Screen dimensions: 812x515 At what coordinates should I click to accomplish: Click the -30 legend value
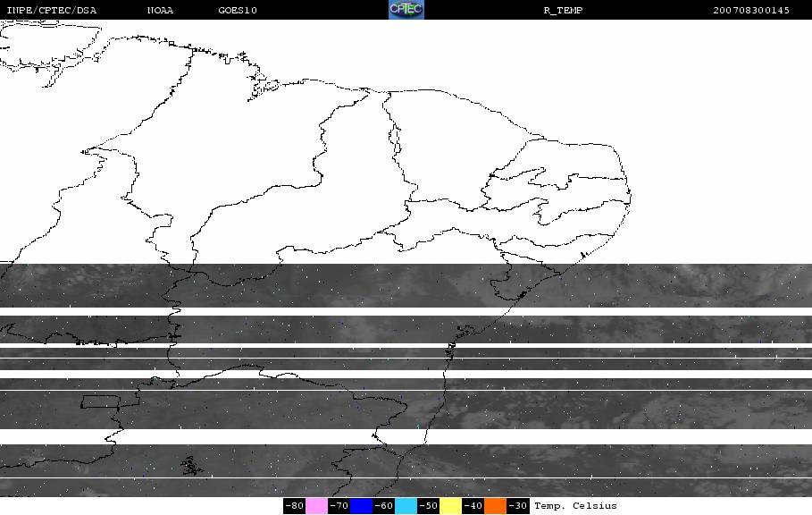518,506
